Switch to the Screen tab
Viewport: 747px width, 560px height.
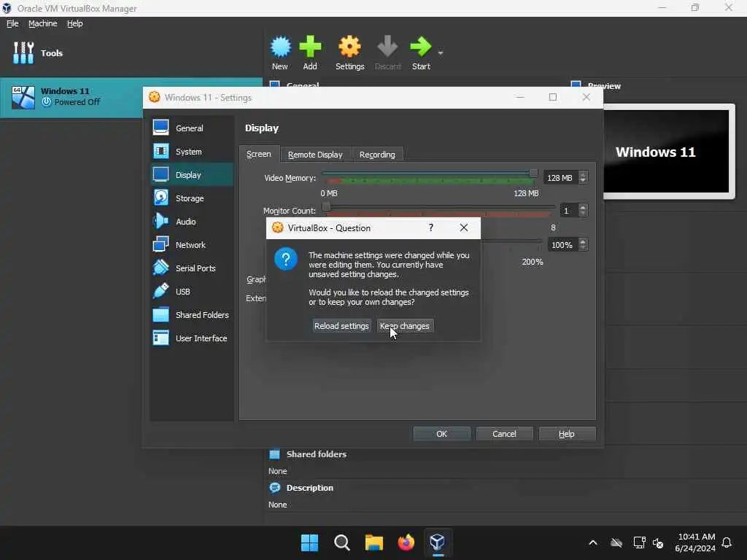coord(259,155)
